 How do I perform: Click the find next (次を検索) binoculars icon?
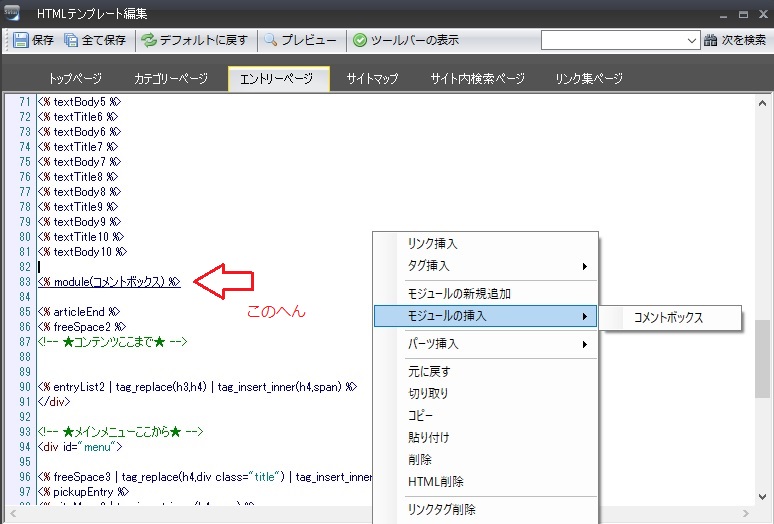tap(711, 41)
